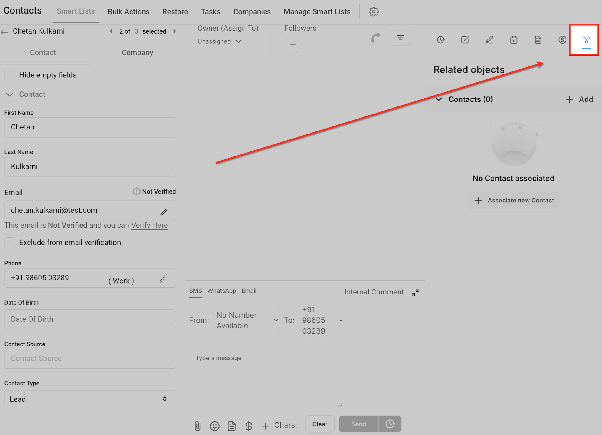Expand the message composer window icon
This screenshot has width=602, height=435.
(x=415, y=293)
